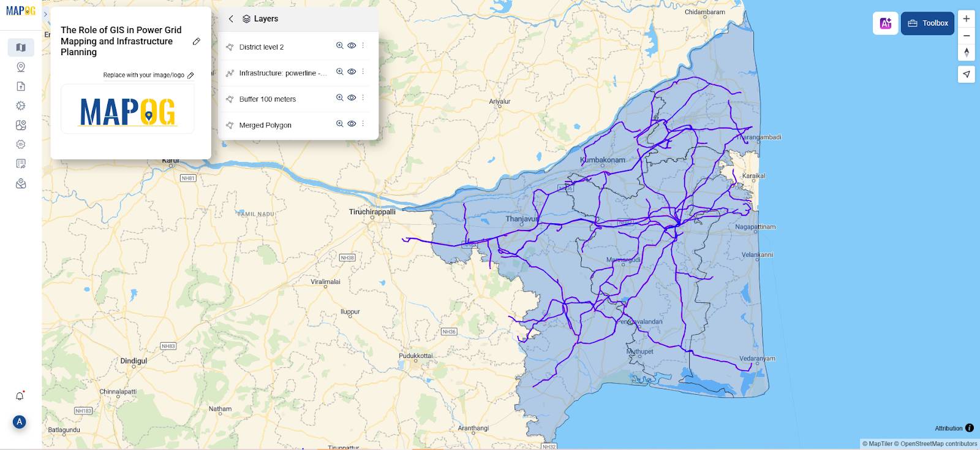Reset map north with compass button

click(967, 52)
